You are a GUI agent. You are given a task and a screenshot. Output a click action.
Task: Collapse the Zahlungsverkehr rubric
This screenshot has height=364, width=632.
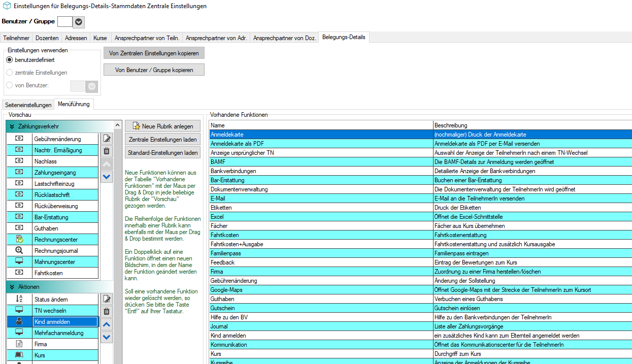click(12, 125)
